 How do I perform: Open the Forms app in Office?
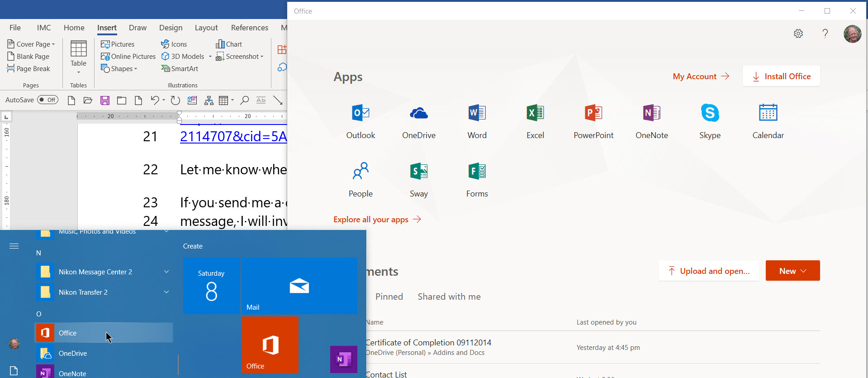coord(477,180)
